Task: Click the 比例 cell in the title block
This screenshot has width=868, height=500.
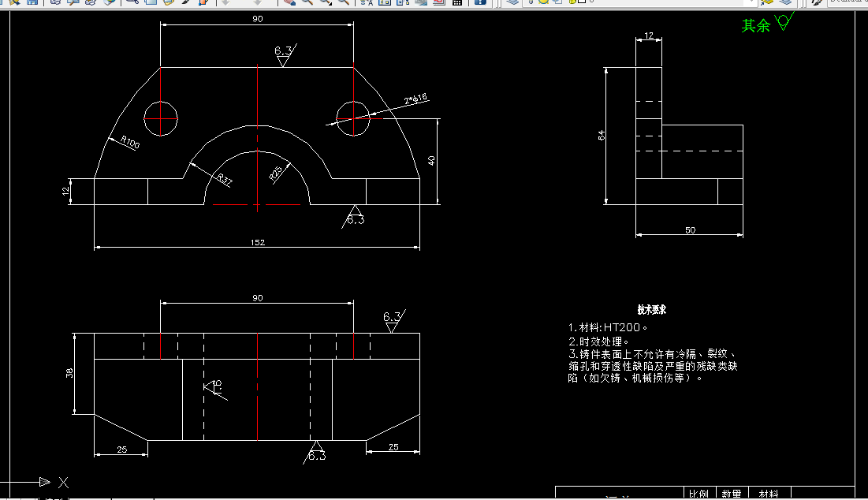Action: click(x=698, y=492)
